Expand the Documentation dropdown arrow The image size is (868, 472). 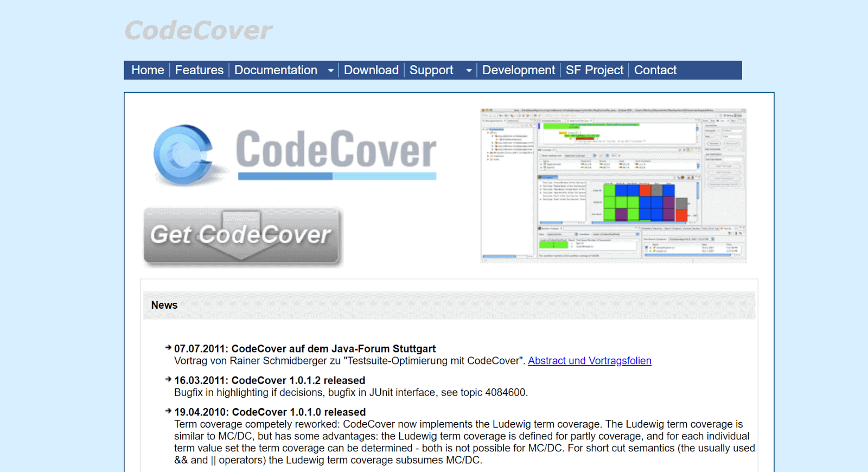point(330,71)
